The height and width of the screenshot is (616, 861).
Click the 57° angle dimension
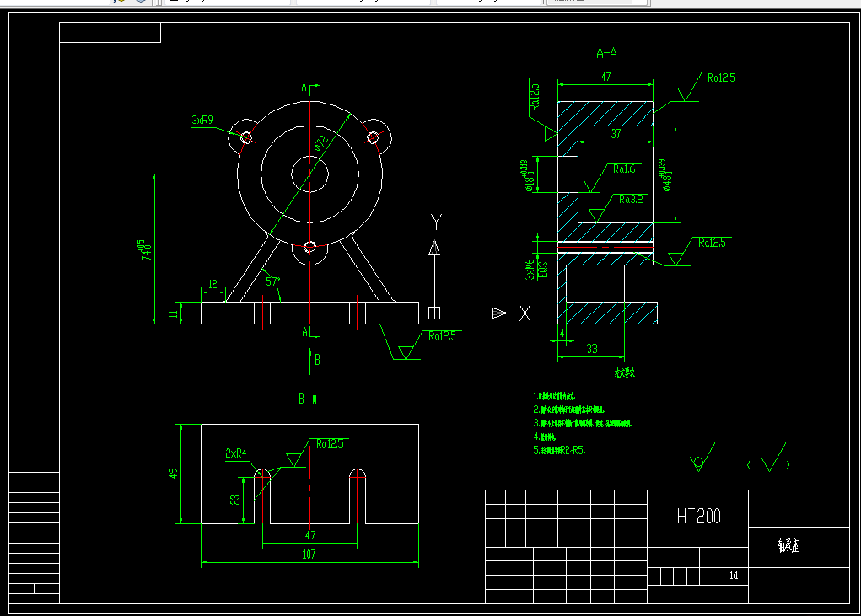[x=273, y=281]
